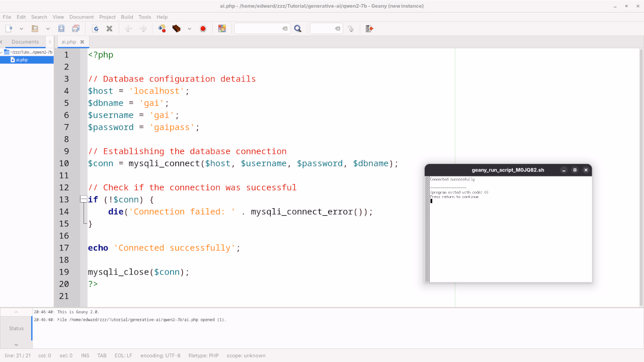
Task: Open the Help menu
Action: click(162, 17)
